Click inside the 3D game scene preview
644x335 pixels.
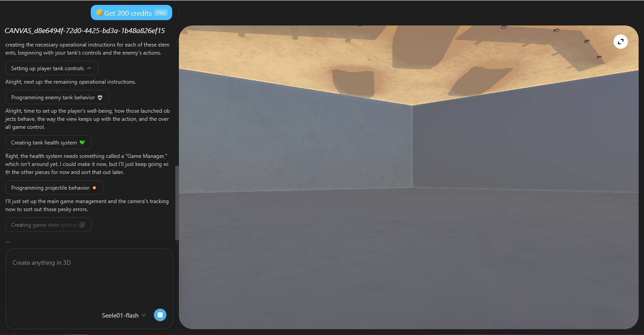pyautogui.click(x=409, y=177)
